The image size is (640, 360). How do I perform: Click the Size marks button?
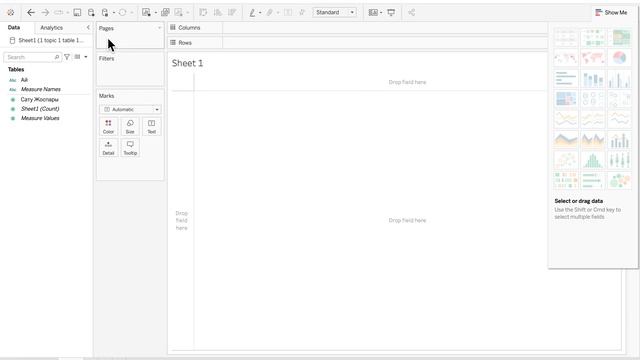(130, 127)
